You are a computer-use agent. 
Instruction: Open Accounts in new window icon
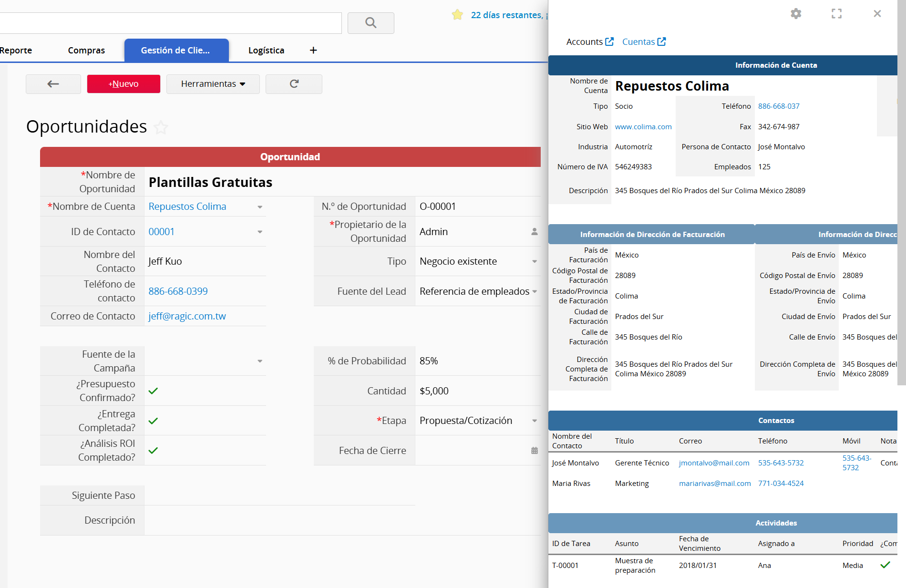(x=609, y=42)
